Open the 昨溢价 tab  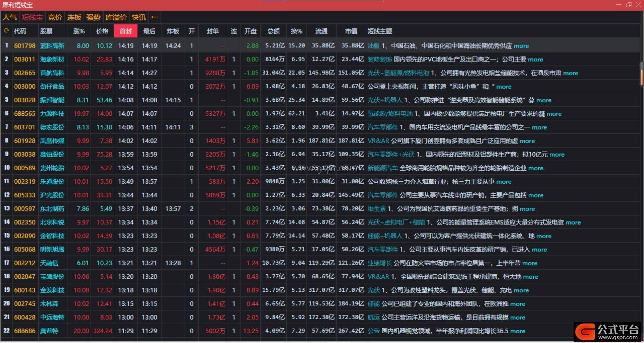click(116, 17)
